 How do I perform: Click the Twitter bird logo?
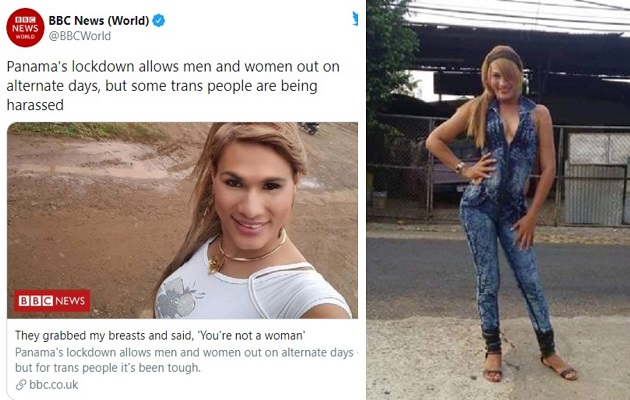click(355, 19)
